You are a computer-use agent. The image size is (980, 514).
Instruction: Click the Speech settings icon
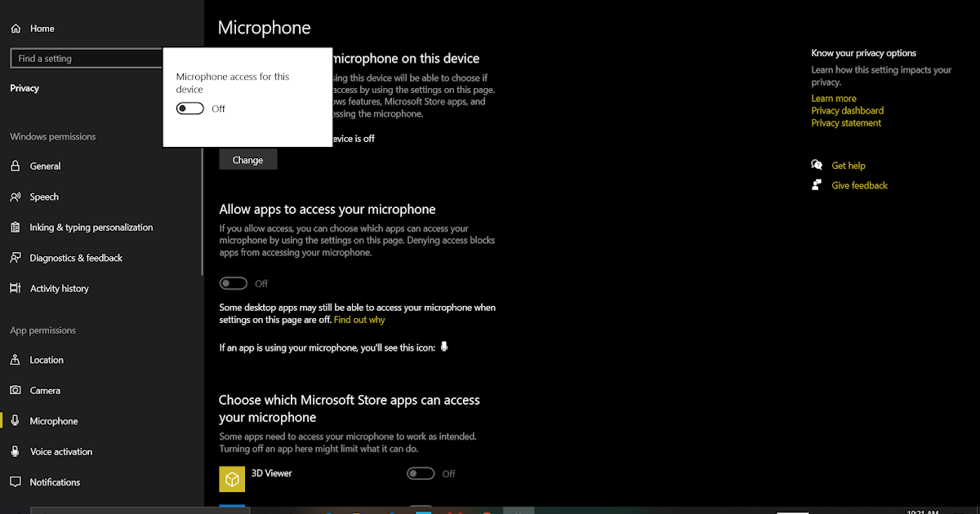[16, 196]
